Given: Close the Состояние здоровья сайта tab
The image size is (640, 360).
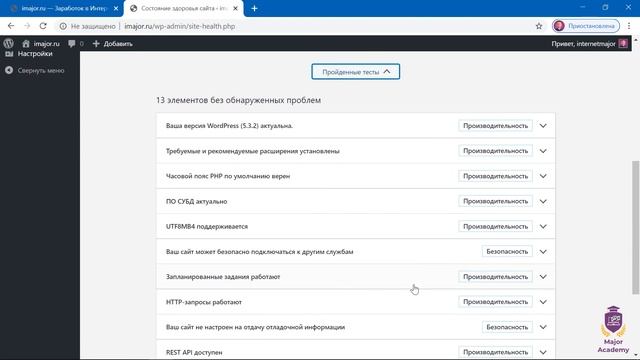Looking at the screenshot, I should 236,8.
